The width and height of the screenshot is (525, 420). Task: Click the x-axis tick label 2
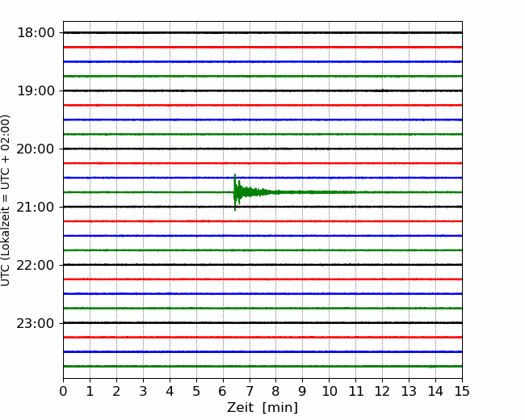[x=116, y=391]
